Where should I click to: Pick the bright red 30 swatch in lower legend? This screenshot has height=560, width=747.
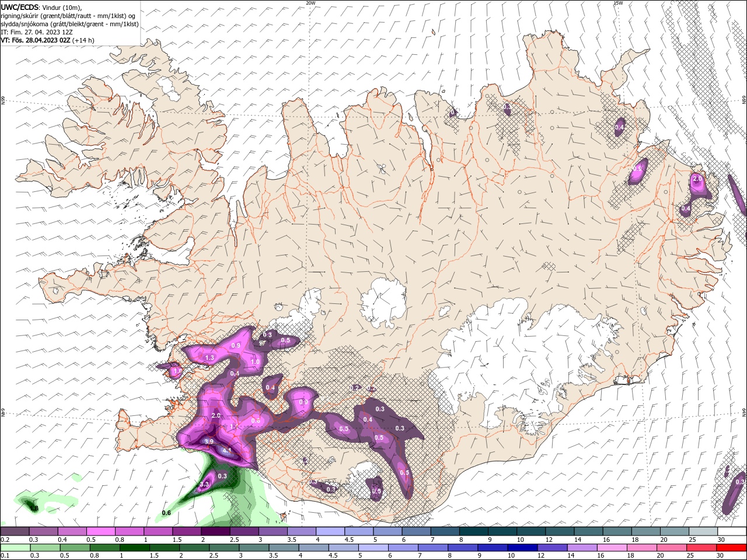731,548
